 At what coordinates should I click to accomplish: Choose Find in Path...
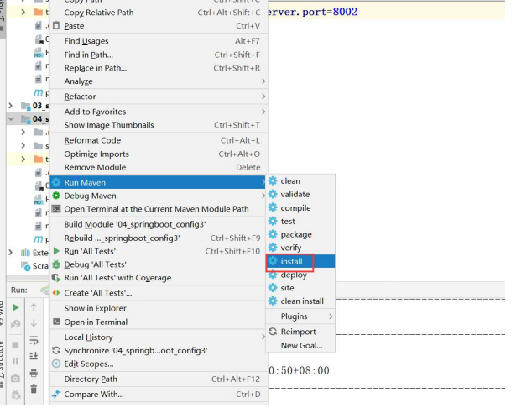click(x=158, y=55)
